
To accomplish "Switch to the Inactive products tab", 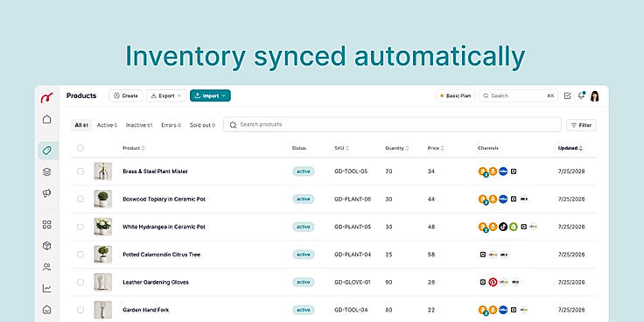I will tap(139, 125).
